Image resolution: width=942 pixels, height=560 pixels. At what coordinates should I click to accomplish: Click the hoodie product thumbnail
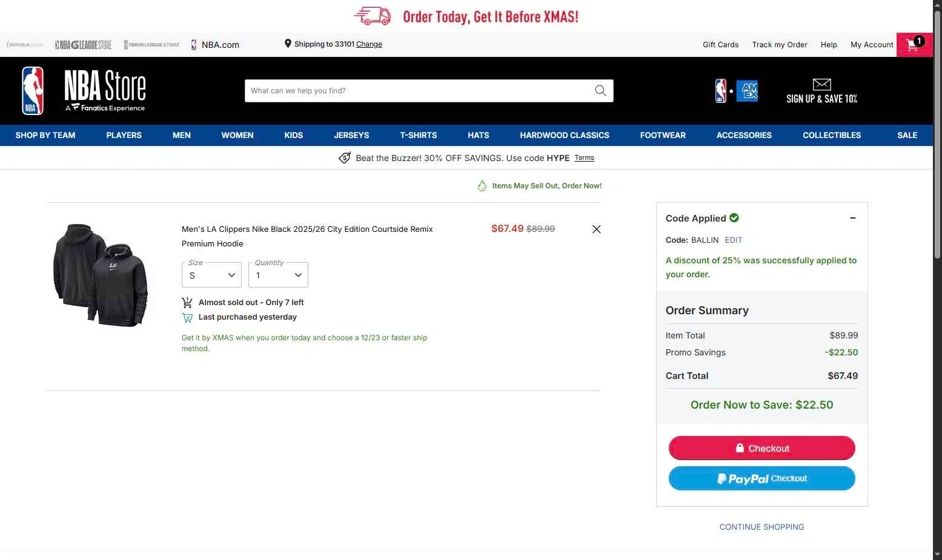pos(101,275)
